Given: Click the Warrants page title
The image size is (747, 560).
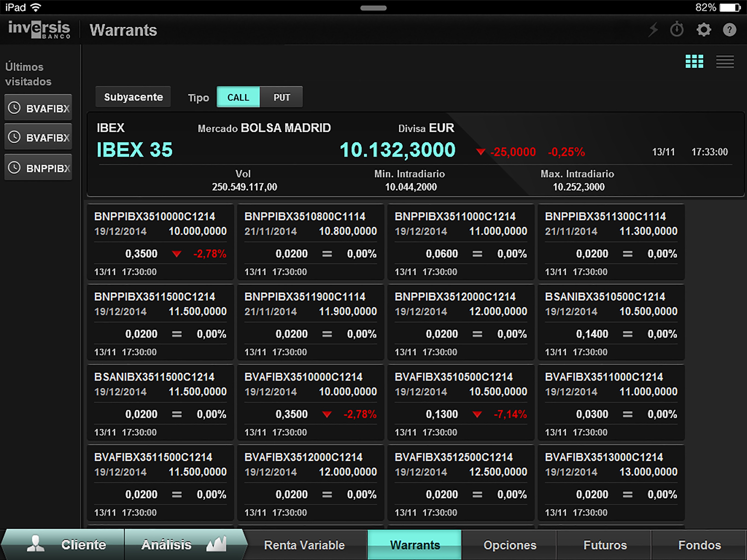Looking at the screenshot, I should point(123,30).
